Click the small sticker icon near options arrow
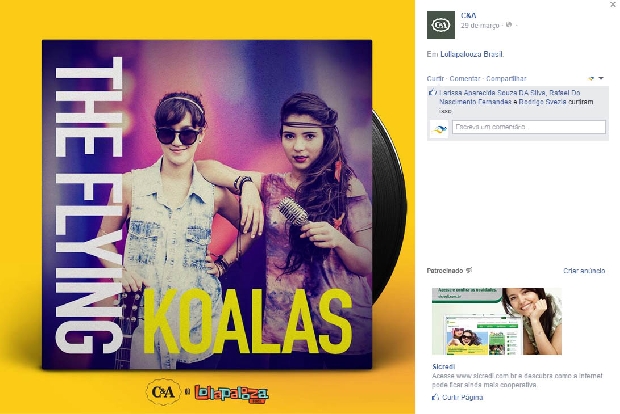The width and height of the screenshot is (620, 414). [592, 78]
